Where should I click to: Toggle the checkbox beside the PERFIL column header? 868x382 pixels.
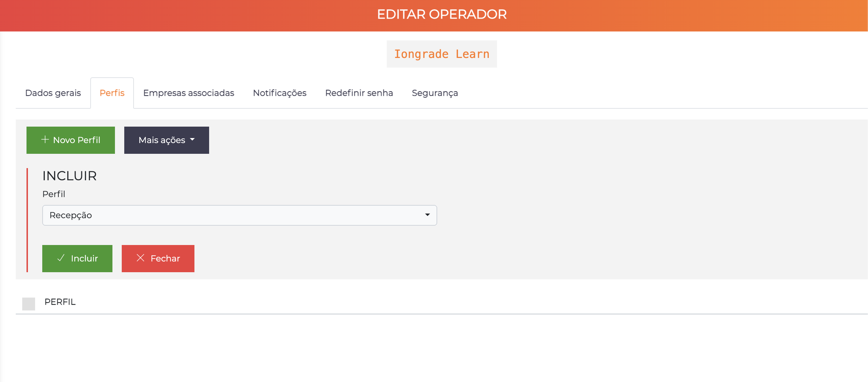click(x=29, y=304)
